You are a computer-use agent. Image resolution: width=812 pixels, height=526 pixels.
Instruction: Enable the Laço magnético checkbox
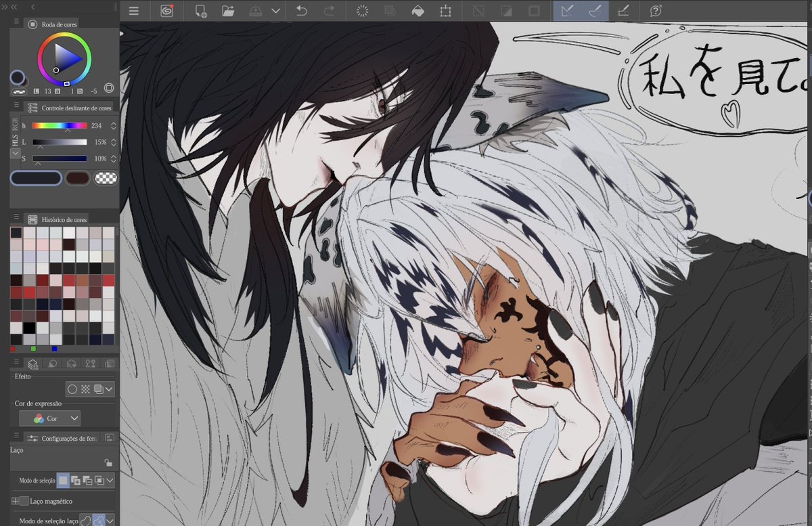point(24,501)
